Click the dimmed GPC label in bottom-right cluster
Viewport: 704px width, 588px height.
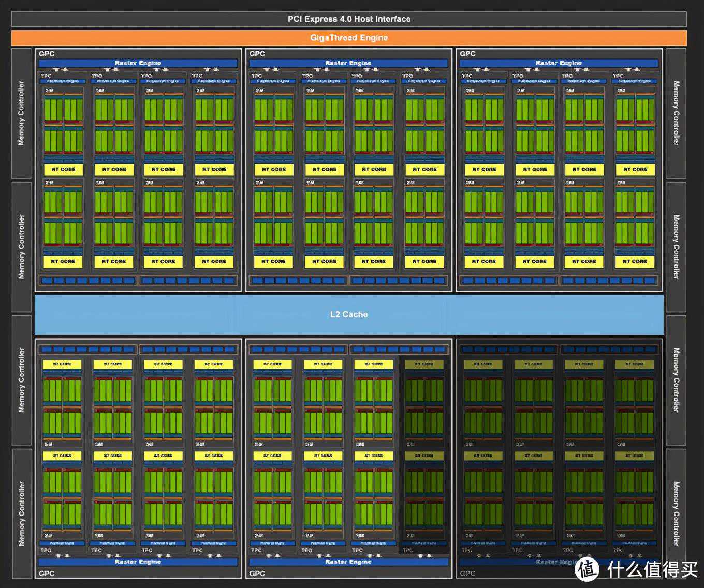[x=467, y=574]
